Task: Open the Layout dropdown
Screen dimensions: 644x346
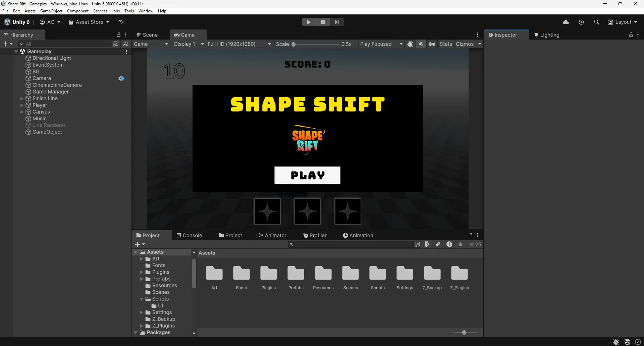Action: (623, 22)
